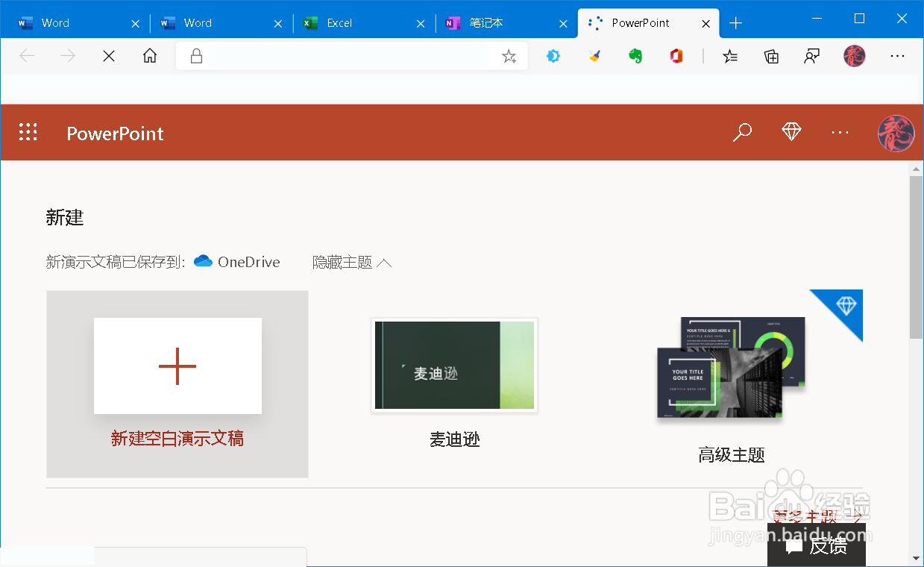
Task: Click the 新建 heading text
Action: (65, 217)
